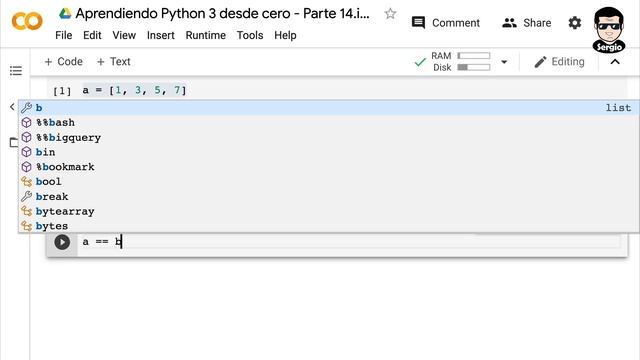Run the cell a == b
Screen dimensions: 640x360
[62, 242]
